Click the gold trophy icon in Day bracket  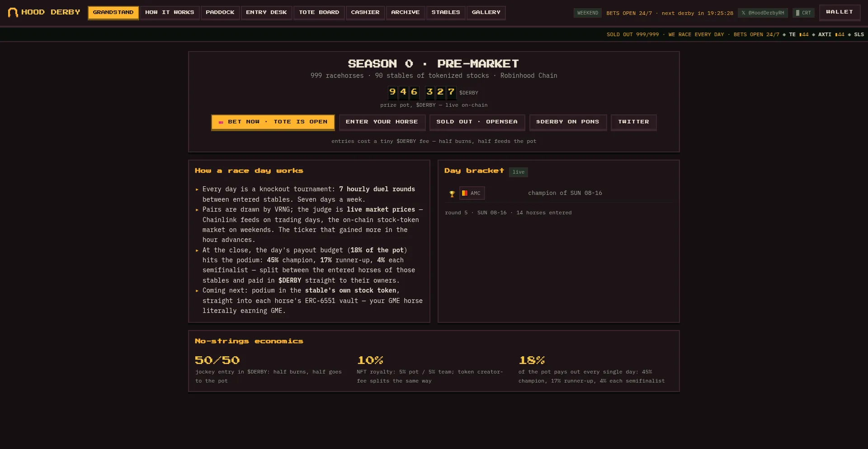point(452,194)
